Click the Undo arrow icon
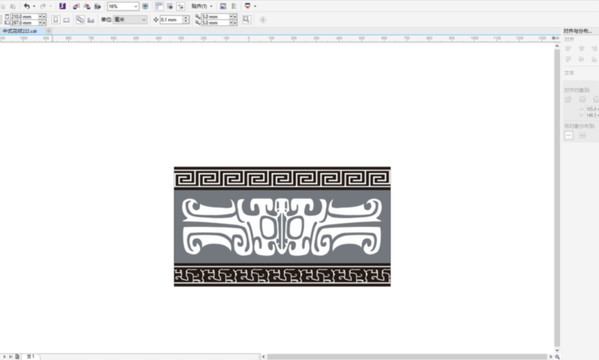 pyautogui.click(x=26, y=6)
